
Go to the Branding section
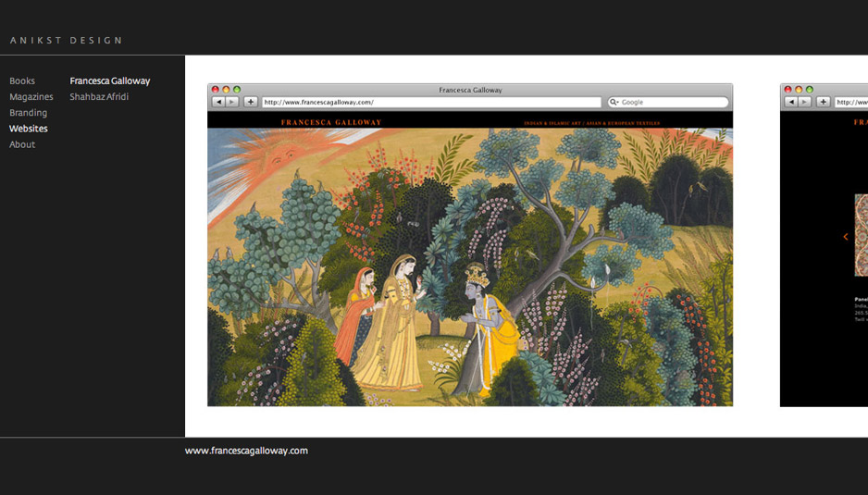pos(29,112)
